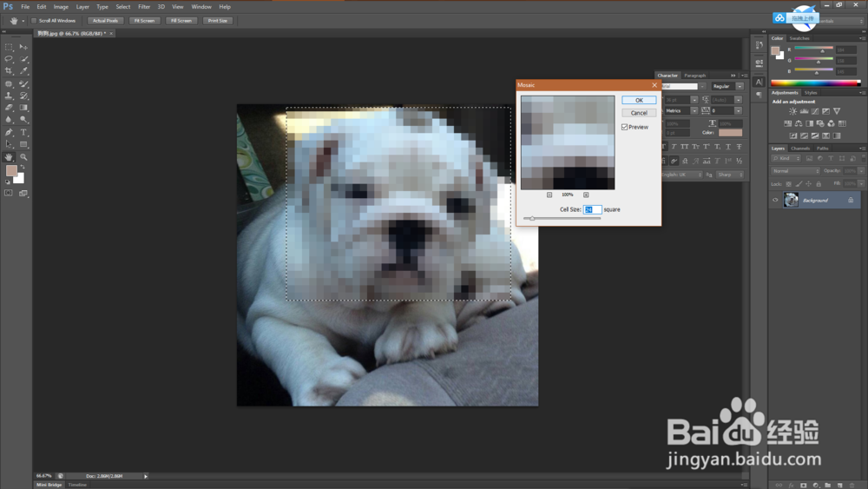This screenshot has height=489, width=868.
Task: Select the Zoom tool in toolbox
Action: click(x=23, y=157)
